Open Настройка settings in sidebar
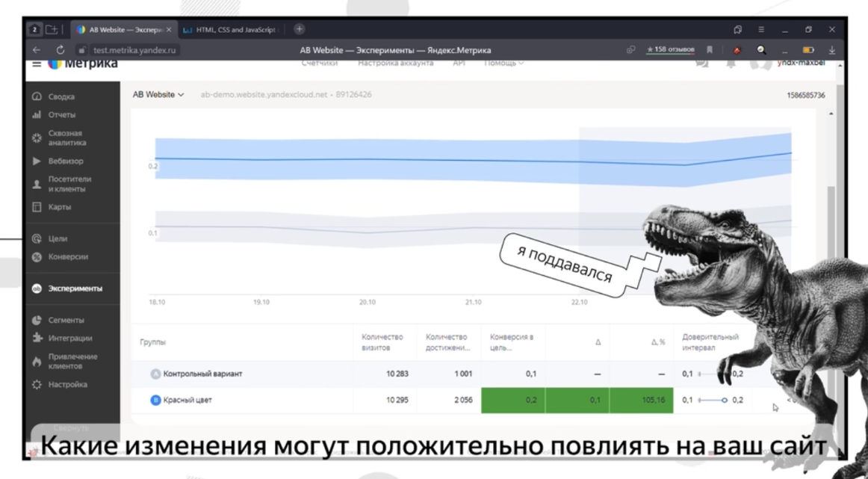 pos(69,384)
